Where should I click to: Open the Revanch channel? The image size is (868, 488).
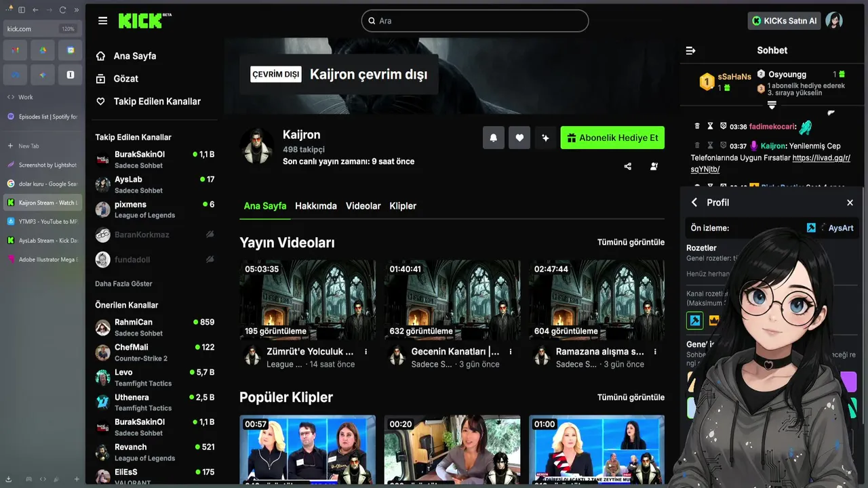155,452
